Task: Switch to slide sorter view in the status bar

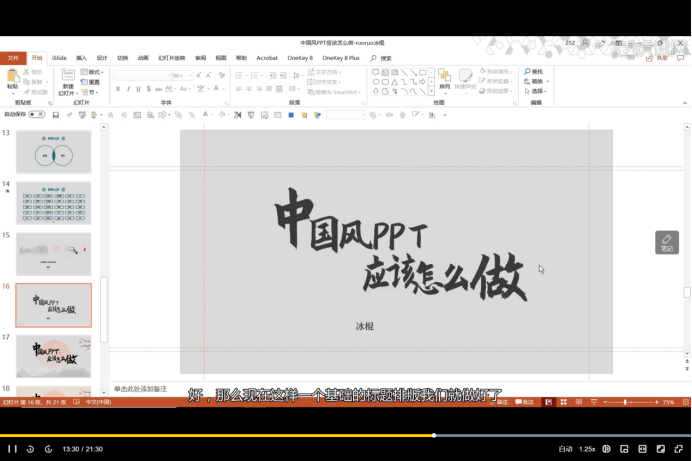Action: [x=564, y=402]
